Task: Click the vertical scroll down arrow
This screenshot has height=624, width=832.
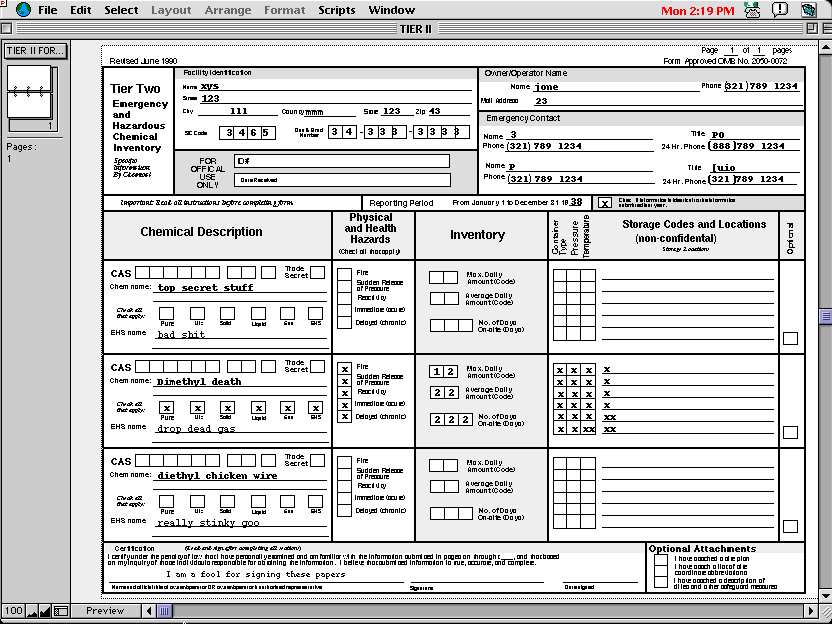Action: coord(826,597)
